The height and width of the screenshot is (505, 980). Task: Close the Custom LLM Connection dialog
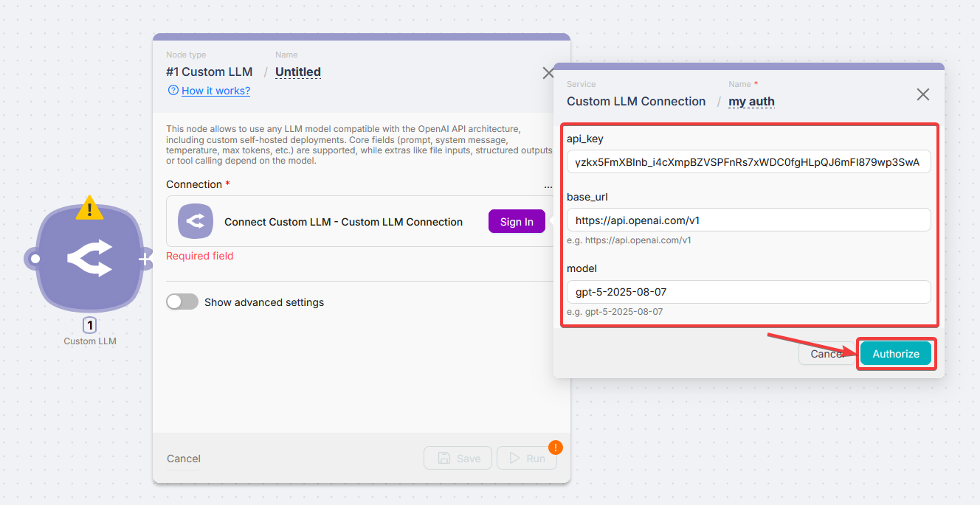pyautogui.click(x=922, y=94)
